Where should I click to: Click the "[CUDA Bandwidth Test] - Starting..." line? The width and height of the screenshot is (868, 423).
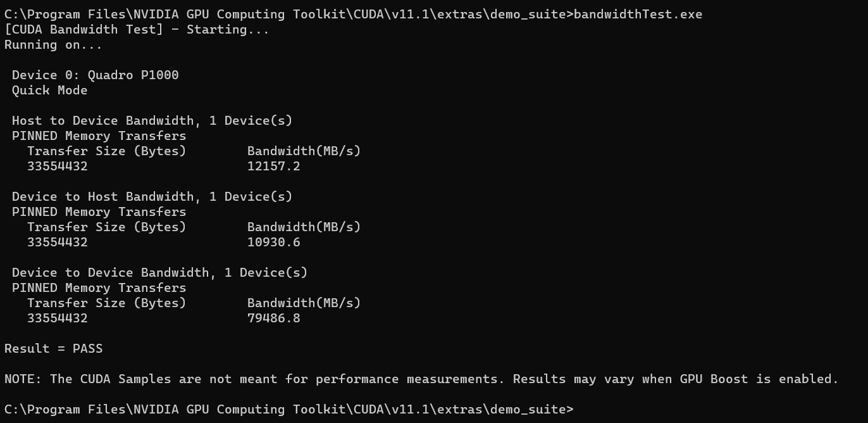click(137, 29)
